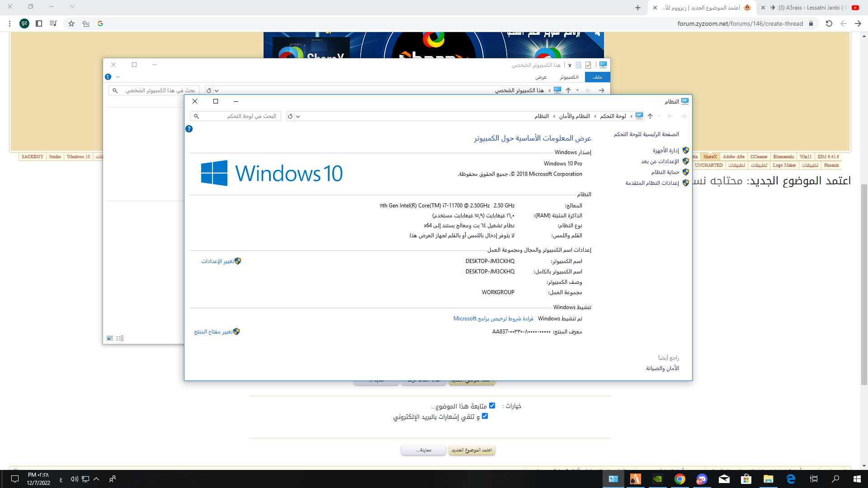Go back in Chrome history
868x488 pixels.
858,23
